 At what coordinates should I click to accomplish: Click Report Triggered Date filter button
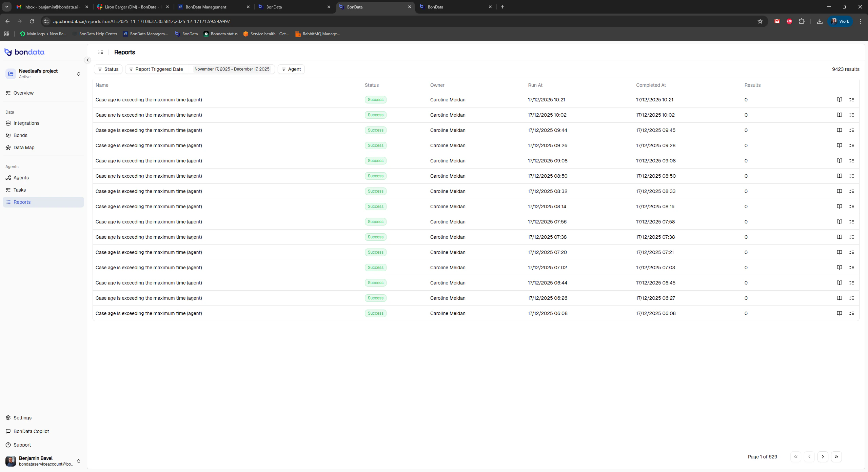click(156, 69)
